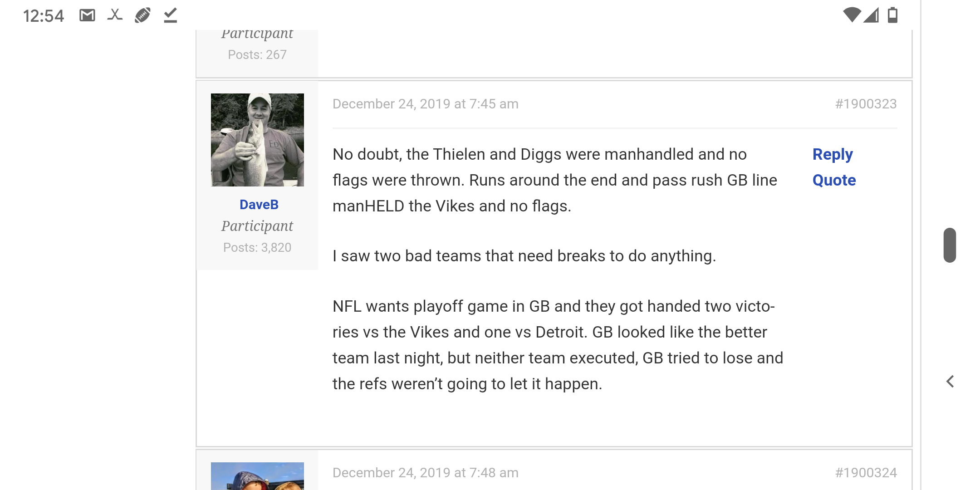Click Reply on DaveB's post
The width and height of the screenshot is (980, 490).
point(833,154)
